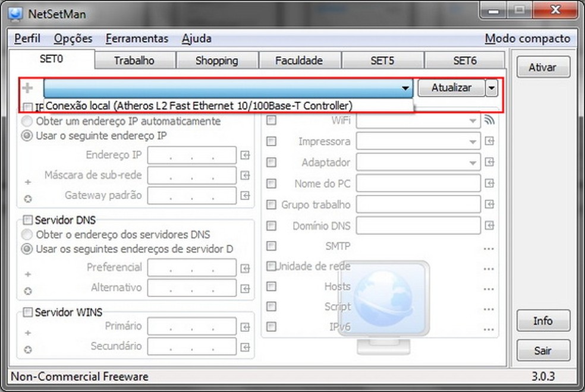
Task: Click the WiFi signal icon
Action: click(x=489, y=119)
